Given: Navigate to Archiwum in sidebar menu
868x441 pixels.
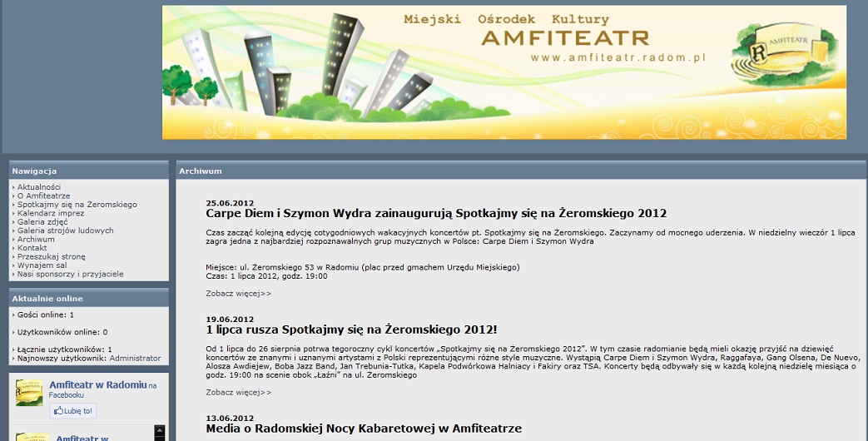Looking at the screenshot, I should [36, 240].
